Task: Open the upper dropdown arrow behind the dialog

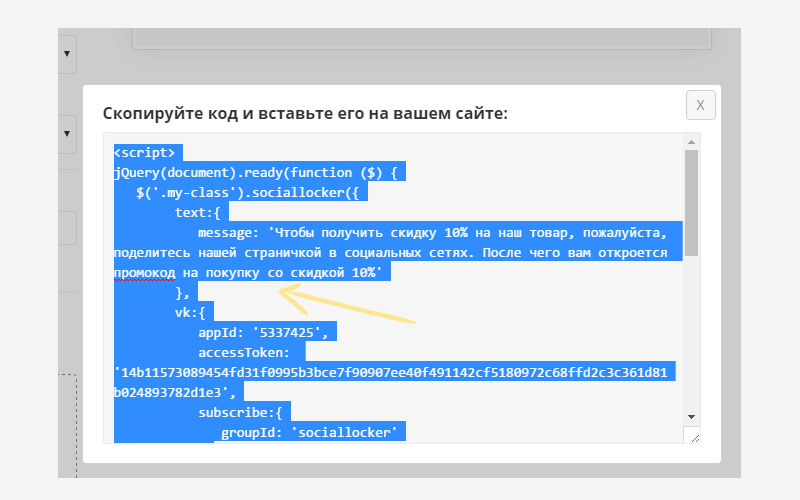Action: [x=67, y=54]
